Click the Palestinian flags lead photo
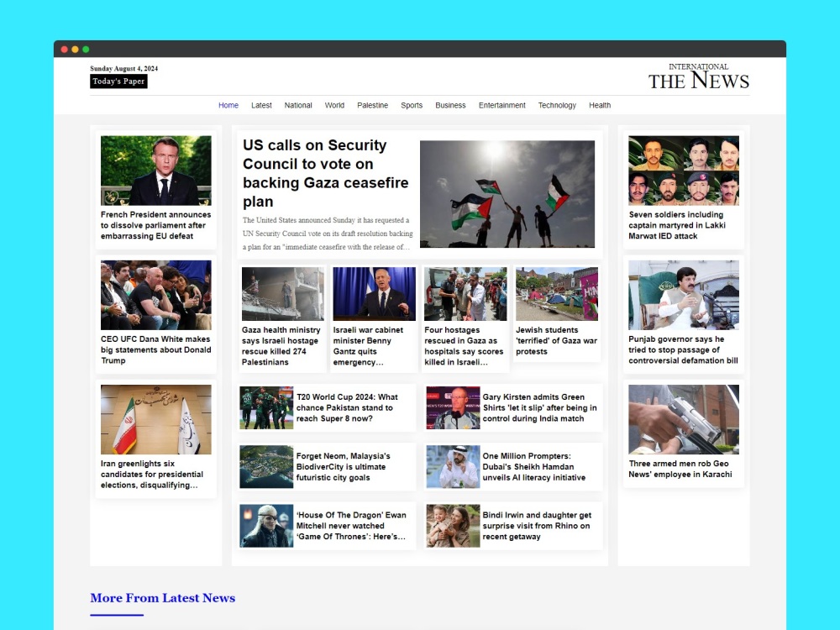This screenshot has width=840, height=630. click(507, 194)
